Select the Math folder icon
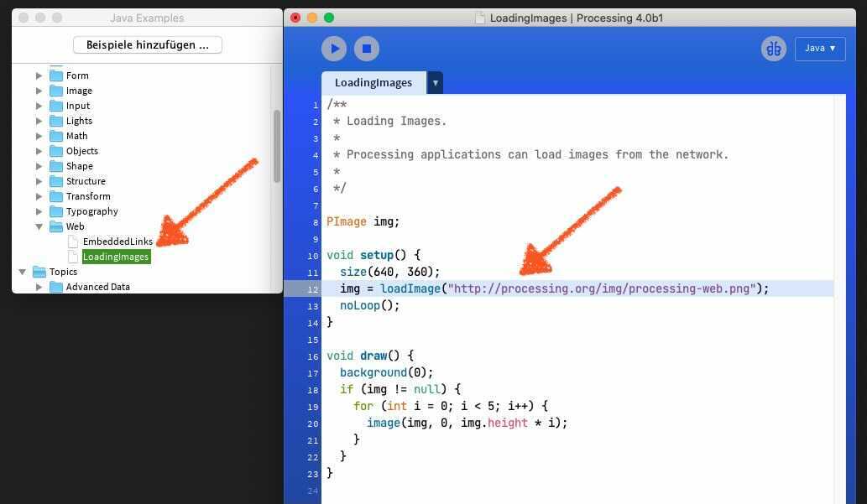Viewport: 867px width, 504px height. [x=56, y=135]
